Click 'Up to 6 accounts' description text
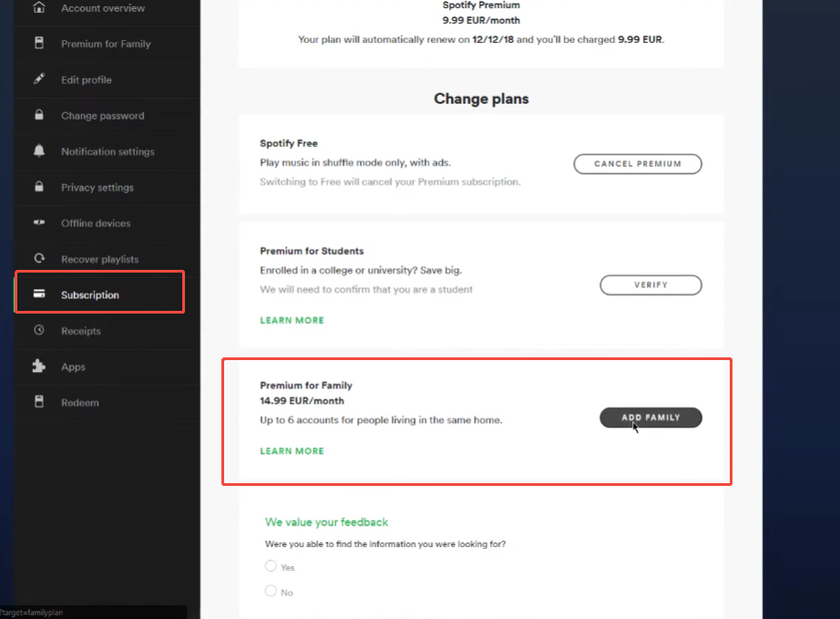 click(381, 420)
